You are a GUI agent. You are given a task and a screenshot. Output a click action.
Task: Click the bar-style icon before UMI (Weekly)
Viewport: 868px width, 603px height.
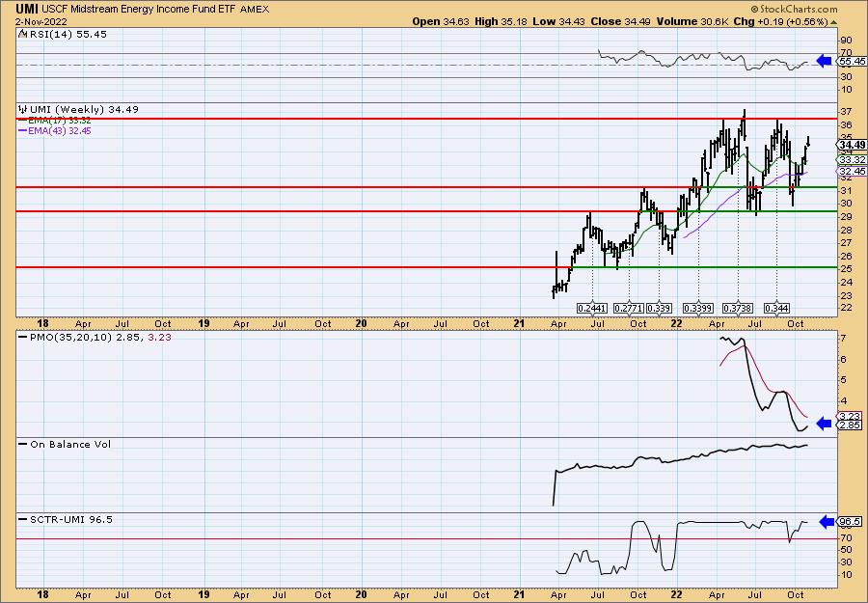tap(23, 109)
